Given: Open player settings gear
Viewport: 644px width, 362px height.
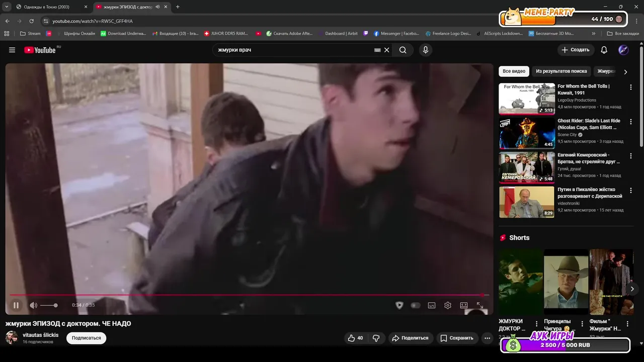Looking at the screenshot, I should point(448,305).
